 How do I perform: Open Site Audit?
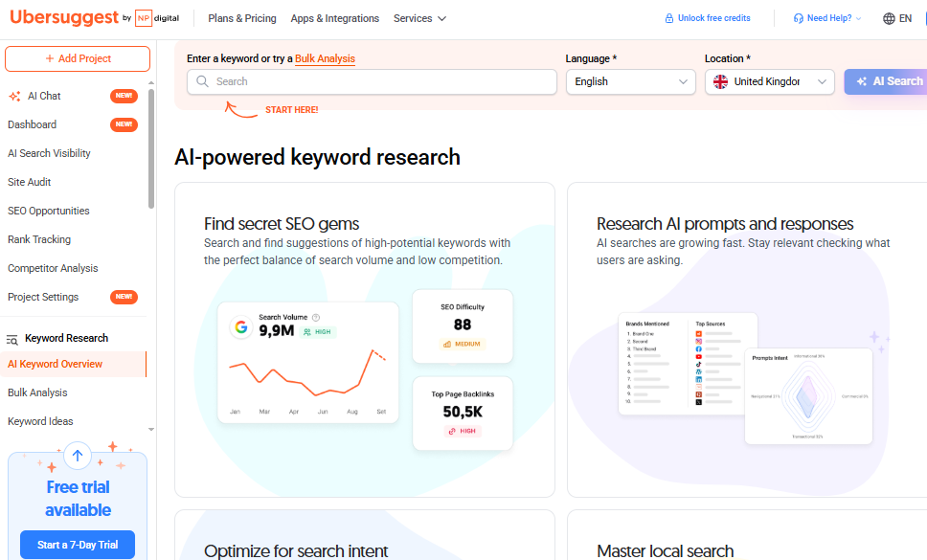click(29, 182)
